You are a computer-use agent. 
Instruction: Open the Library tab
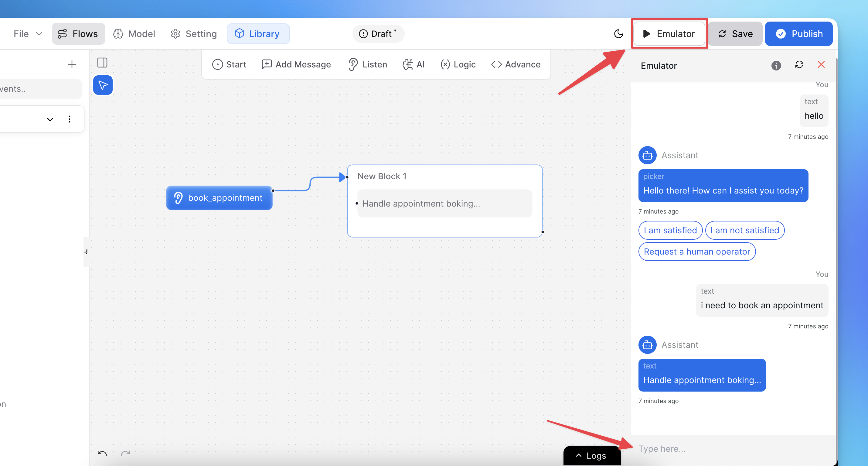(x=258, y=34)
